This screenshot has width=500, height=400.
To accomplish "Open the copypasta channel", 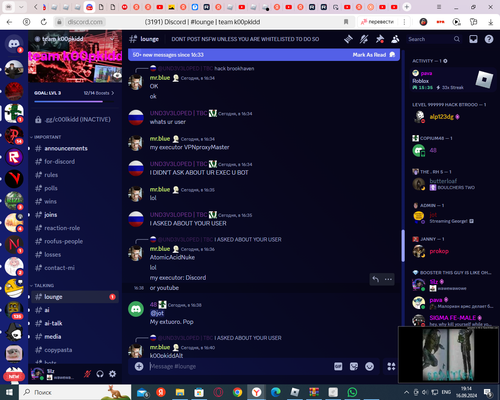I will (x=75, y=350).
